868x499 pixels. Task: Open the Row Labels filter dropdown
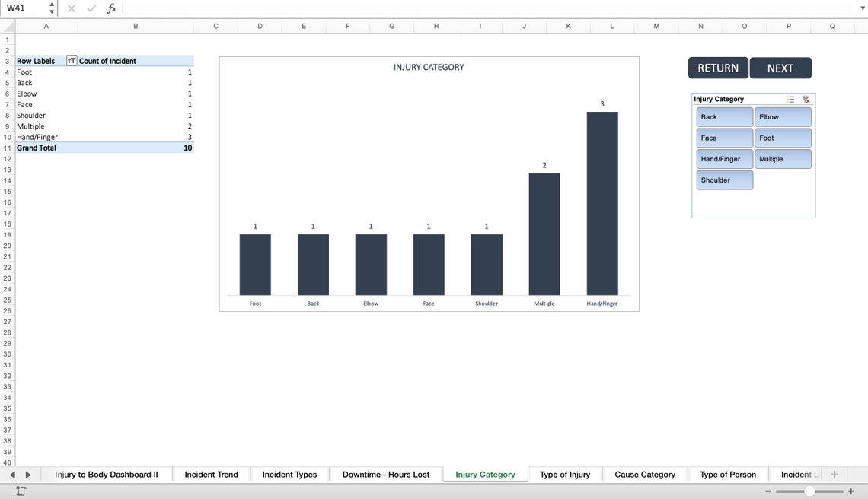click(71, 61)
